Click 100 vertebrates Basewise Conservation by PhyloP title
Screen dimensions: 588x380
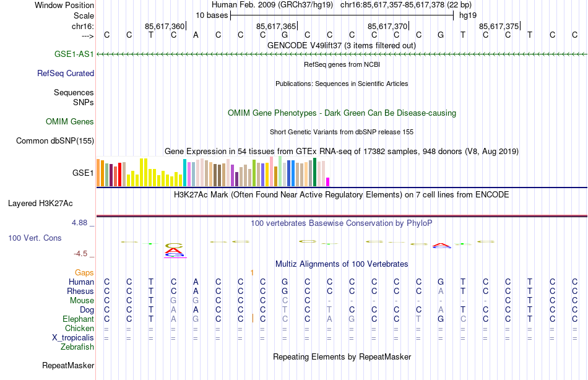pyautogui.click(x=342, y=223)
